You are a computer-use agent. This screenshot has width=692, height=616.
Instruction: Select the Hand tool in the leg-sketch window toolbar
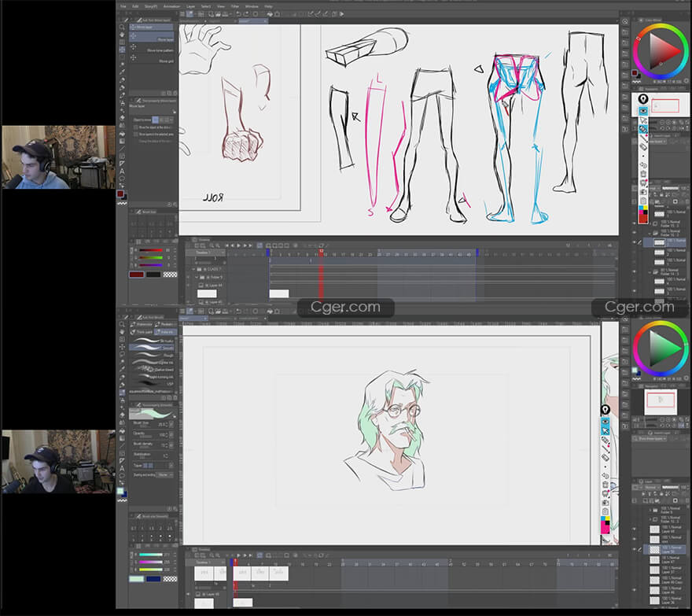pos(122,35)
